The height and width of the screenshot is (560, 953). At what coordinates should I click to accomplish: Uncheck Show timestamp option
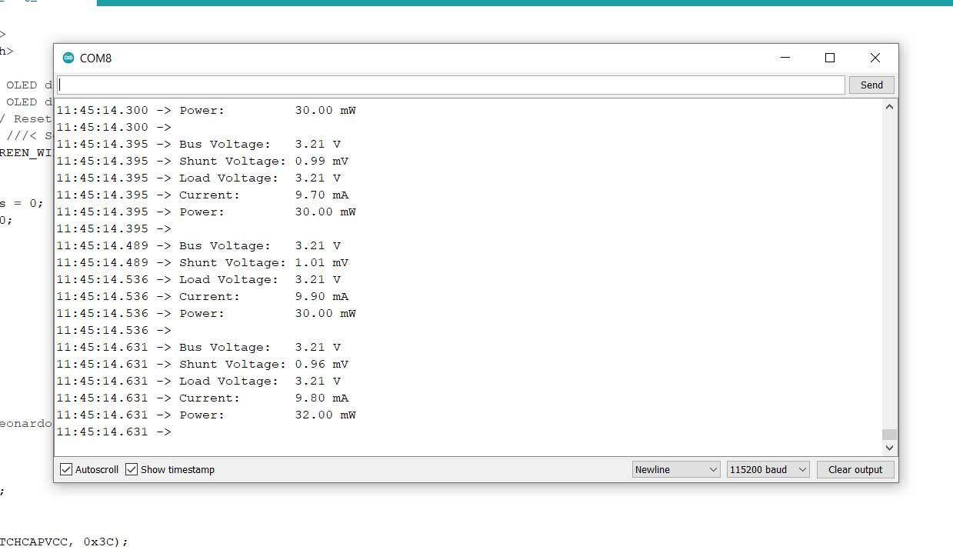click(x=131, y=469)
